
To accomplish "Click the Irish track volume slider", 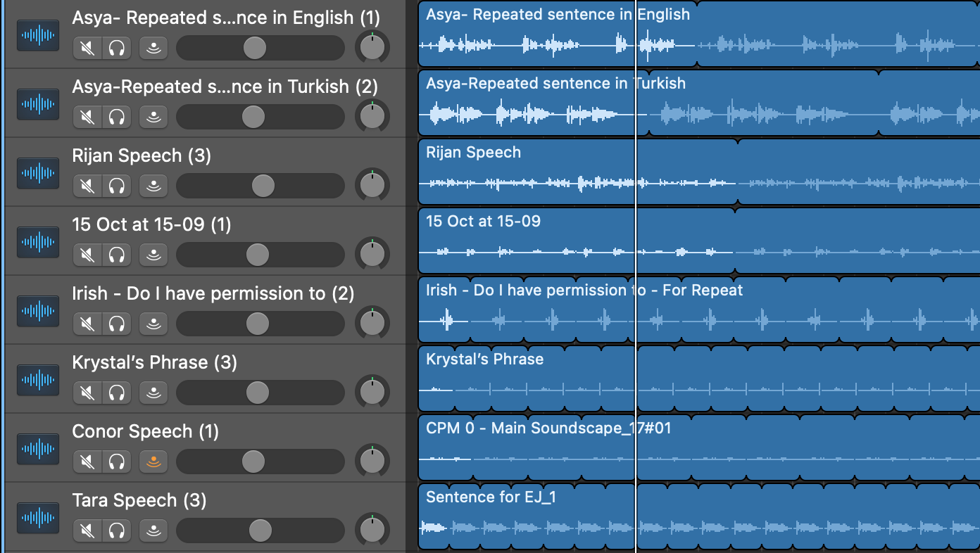I will pos(260,324).
